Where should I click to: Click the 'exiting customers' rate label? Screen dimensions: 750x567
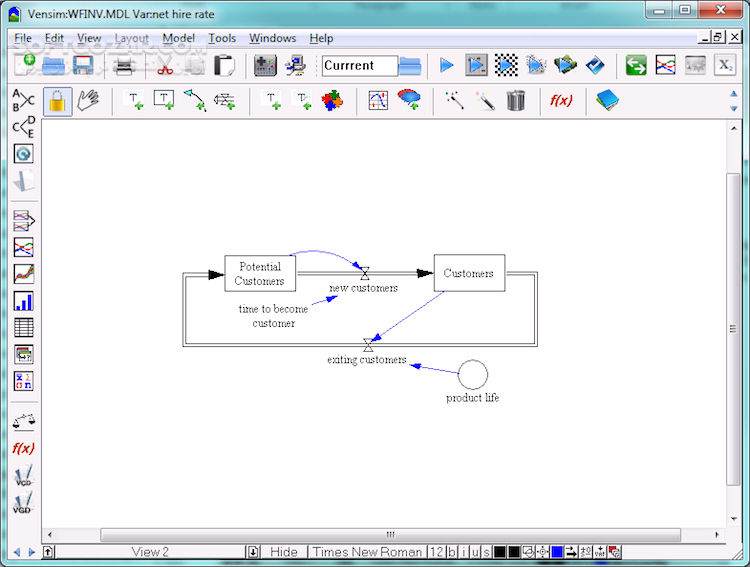tap(366, 359)
